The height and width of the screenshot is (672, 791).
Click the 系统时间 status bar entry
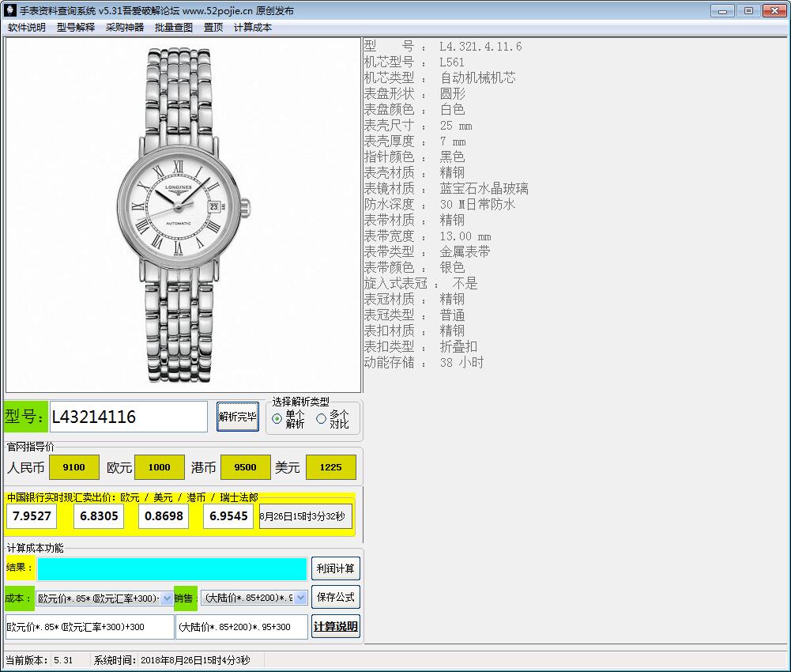point(171,660)
